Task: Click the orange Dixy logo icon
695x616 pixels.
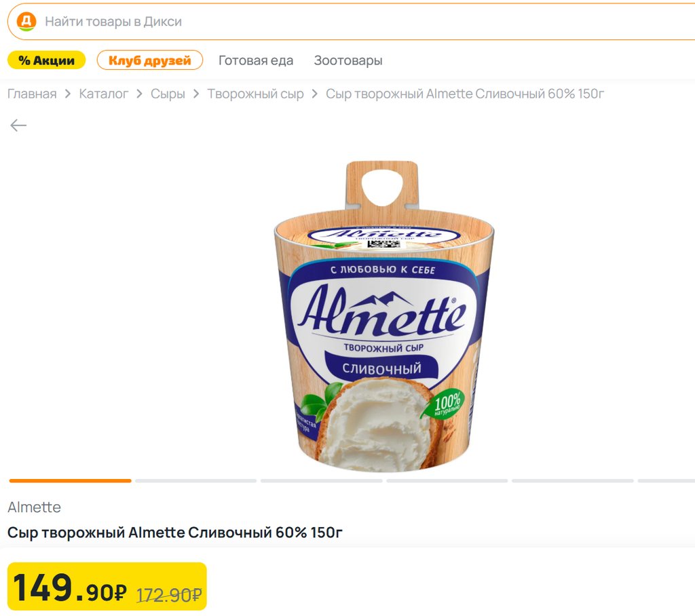Action: 26,21
